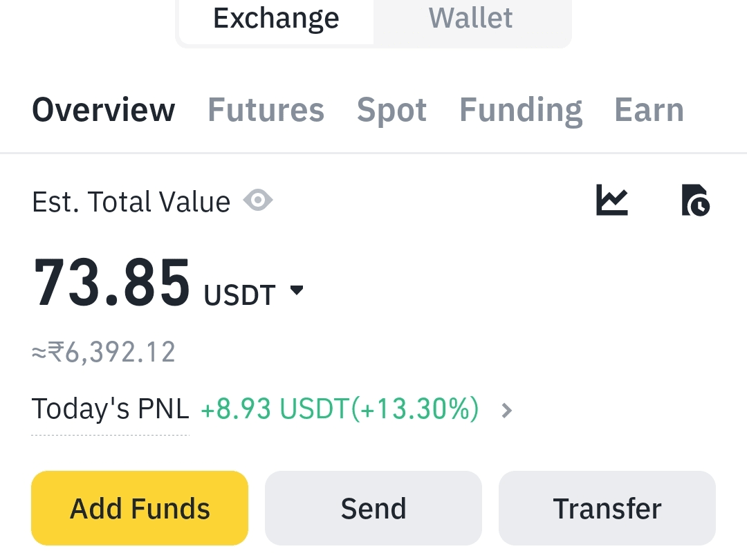The height and width of the screenshot is (560, 747).
Task: Open the Futures tab
Action: coord(266,110)
